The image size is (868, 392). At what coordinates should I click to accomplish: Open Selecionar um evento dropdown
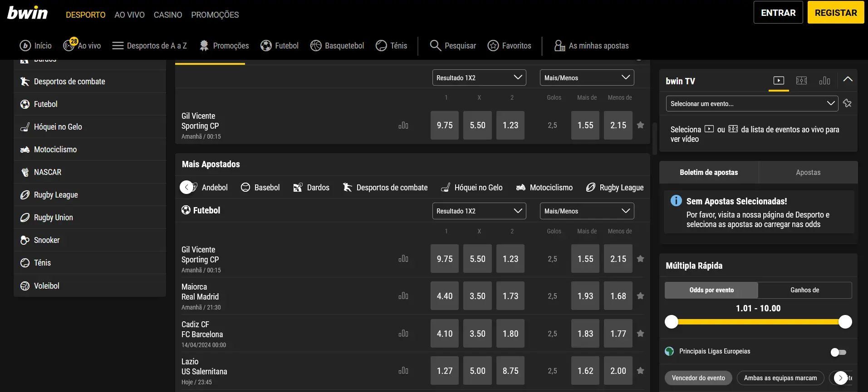[752, 104]
